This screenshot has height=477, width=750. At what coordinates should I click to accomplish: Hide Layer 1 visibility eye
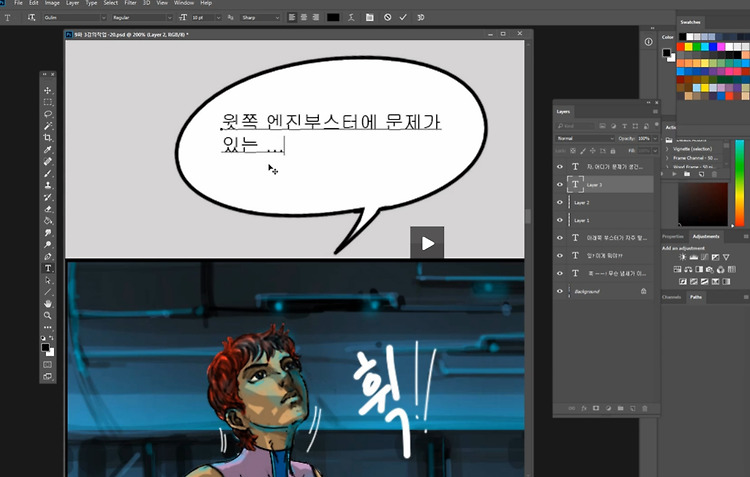pyautogui.click(x=560, y=220)
